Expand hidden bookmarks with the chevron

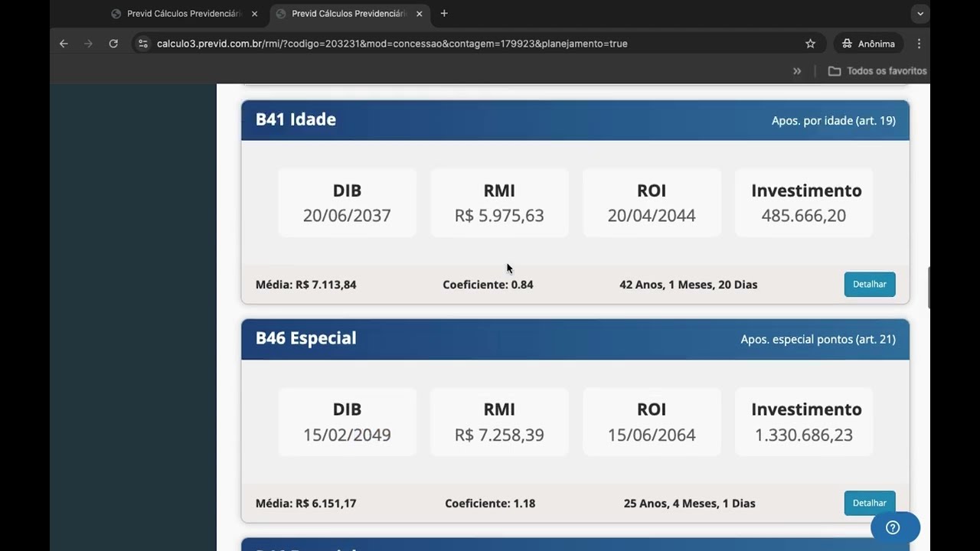[x=797, y=70]
